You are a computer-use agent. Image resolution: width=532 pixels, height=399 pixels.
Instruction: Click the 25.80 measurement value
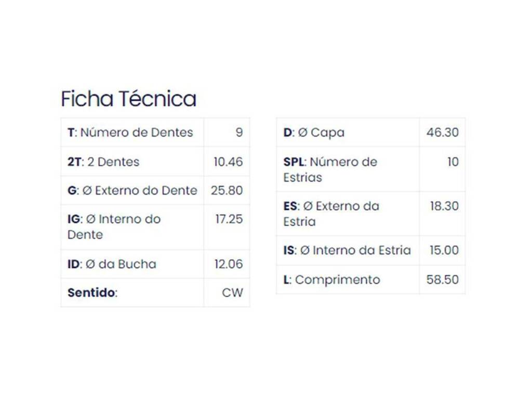227,190
